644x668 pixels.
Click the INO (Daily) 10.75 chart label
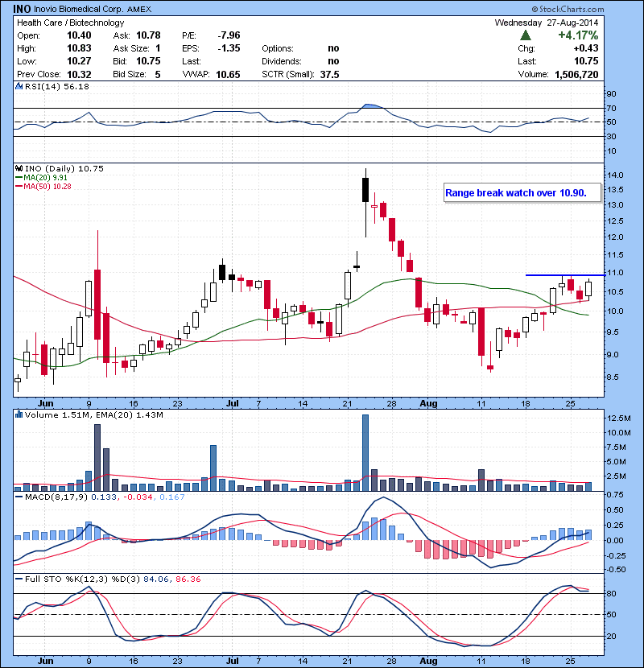[x=64, y=169]
